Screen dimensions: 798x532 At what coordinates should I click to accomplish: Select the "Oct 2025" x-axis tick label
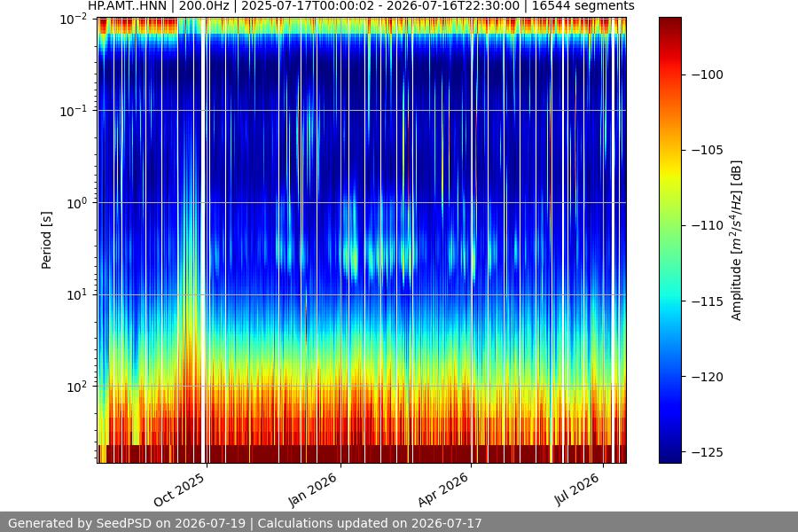pos(179,489)
